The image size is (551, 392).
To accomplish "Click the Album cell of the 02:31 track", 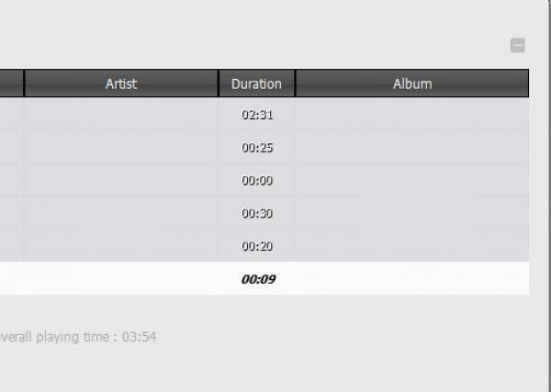I will pyautogui.click(x=412, y=115).
